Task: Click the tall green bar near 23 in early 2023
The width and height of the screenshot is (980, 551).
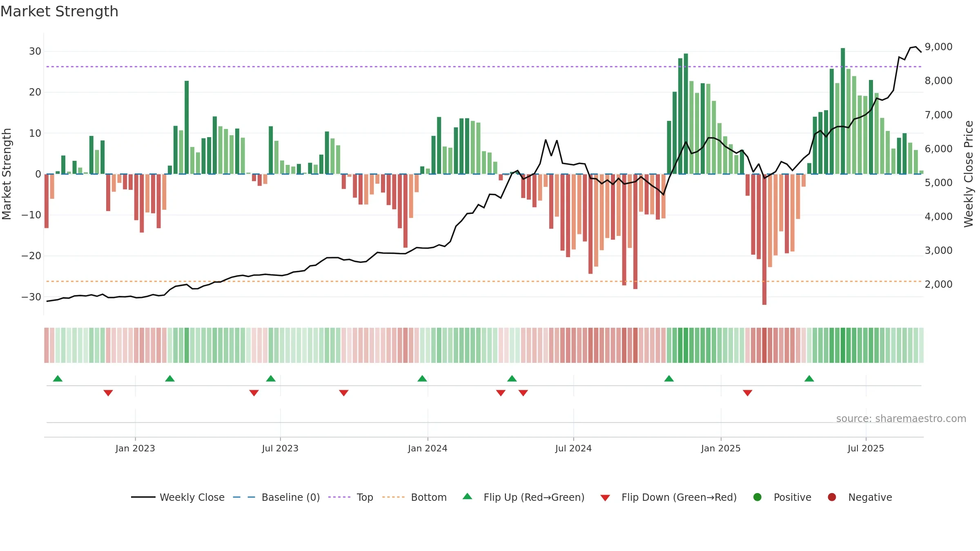Action: tap(187, 127)
